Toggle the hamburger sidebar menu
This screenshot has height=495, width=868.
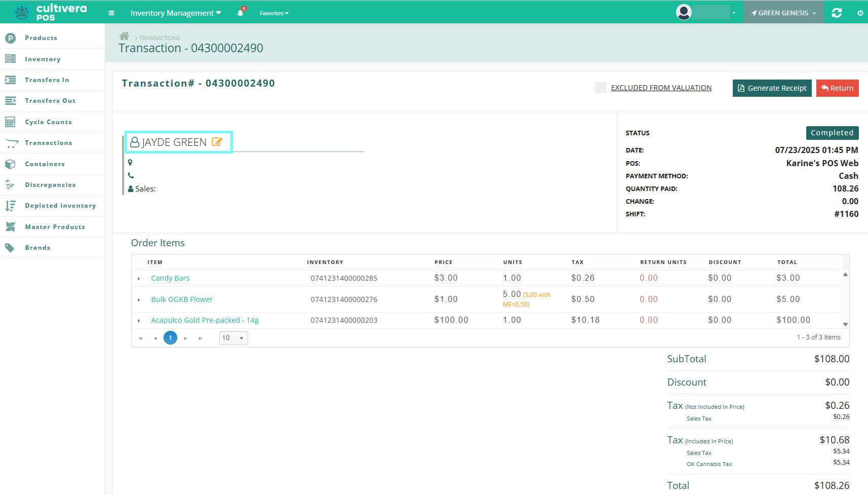[111, 13]
